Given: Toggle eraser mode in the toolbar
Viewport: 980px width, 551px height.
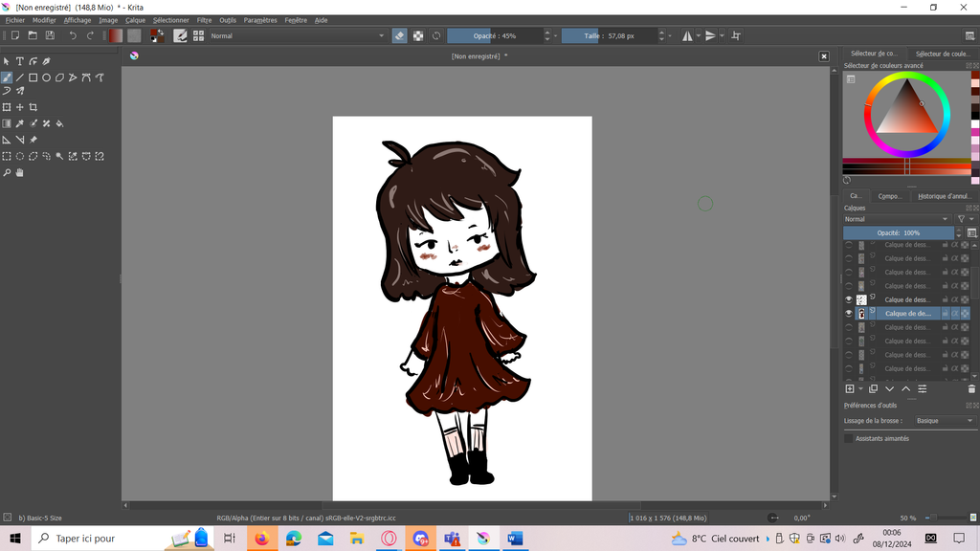Looking at the screenshot, I should (x=400, y=35).
